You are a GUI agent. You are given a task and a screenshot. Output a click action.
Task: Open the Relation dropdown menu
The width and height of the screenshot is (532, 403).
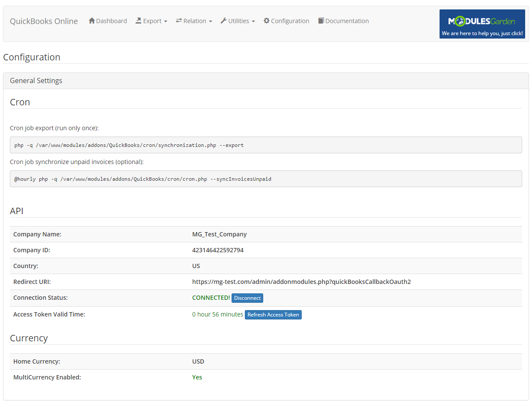(194, 21)
